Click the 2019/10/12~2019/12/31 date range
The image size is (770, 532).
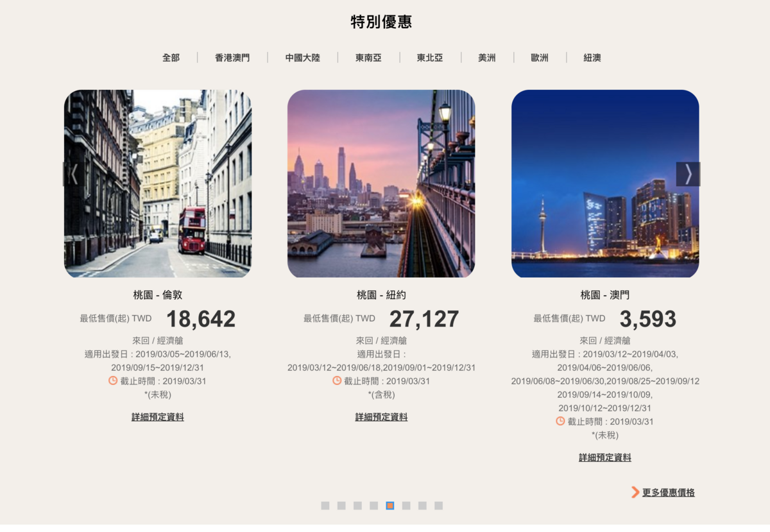click(605, 408)
